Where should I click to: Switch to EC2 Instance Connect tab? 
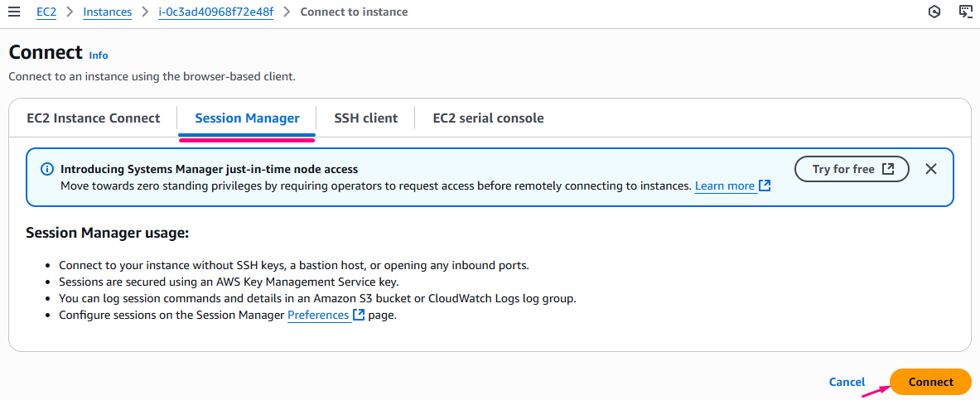coord(93,118)
